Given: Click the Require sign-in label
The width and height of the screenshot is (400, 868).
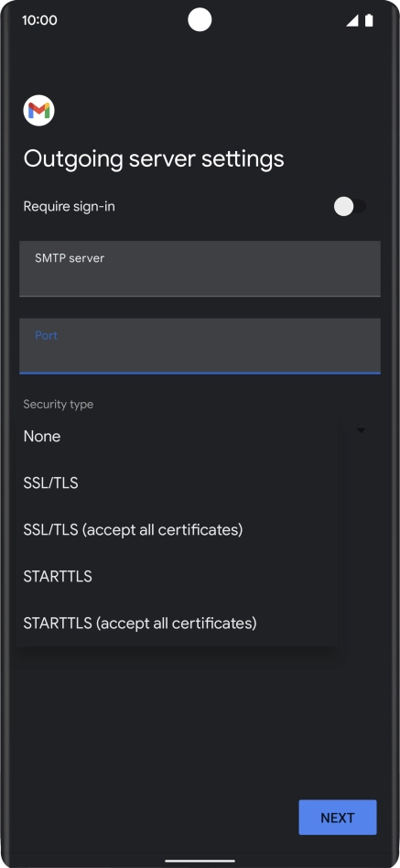Looking at the screenshot, I should tap(70, 207).
